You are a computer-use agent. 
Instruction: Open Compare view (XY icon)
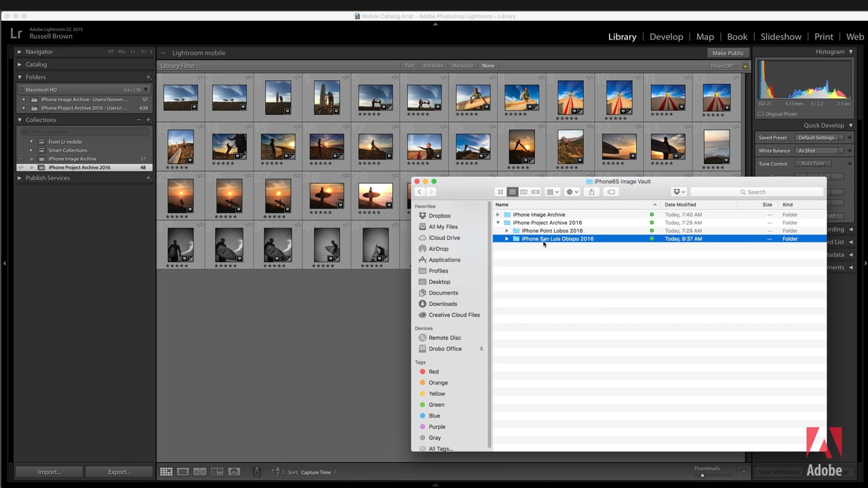(199, 472)
